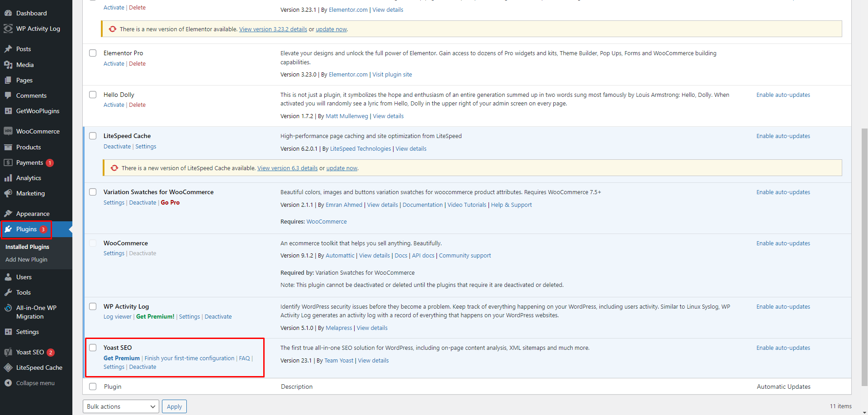This screenshot has width=868, height=415.
Task: Click the Posts pushpin icon
Action: tap(8, 49)
